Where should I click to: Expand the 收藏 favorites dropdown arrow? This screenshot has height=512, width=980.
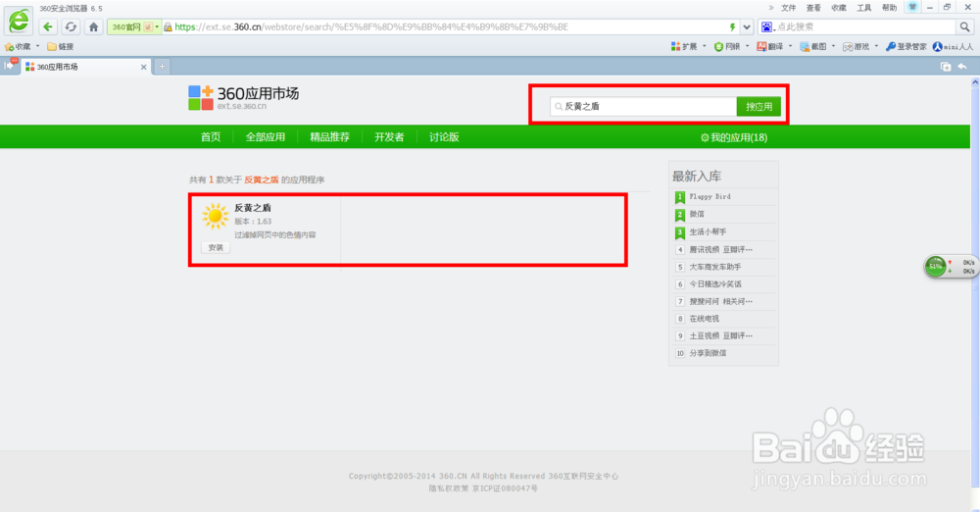(x=37, y=46)
